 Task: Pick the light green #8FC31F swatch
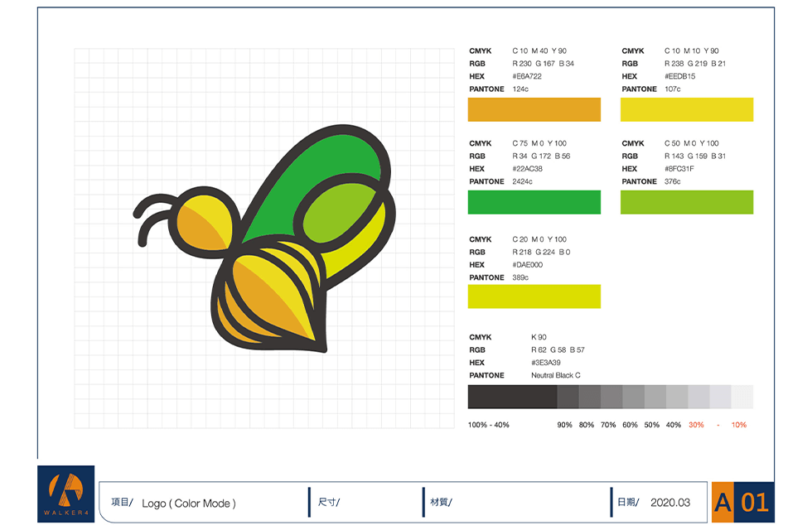(x=686, y=202)
